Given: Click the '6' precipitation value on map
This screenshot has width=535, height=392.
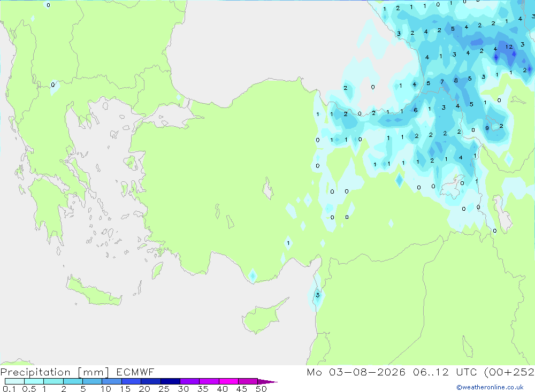Looking at the screenshot, I should click(x=416, y=110).
